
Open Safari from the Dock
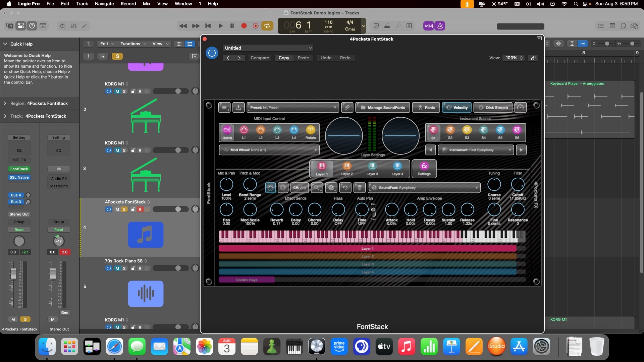(114, 347)
